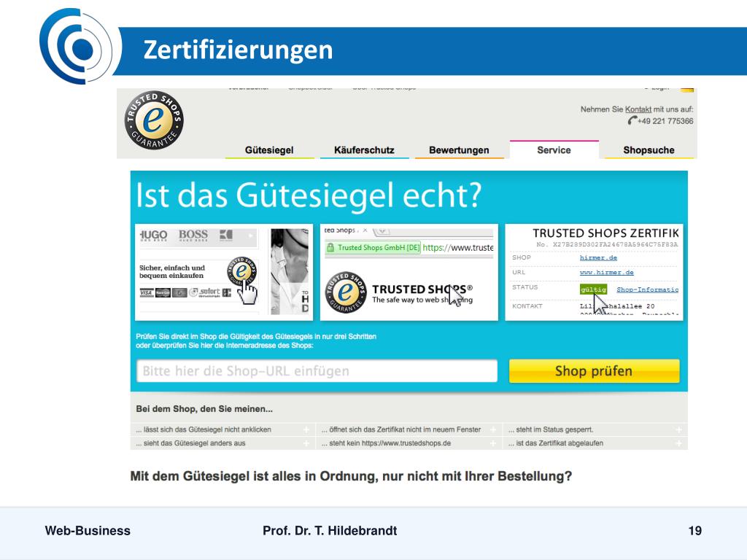Click the sofort payment logo in shop thumbnail

pos(205,292)
